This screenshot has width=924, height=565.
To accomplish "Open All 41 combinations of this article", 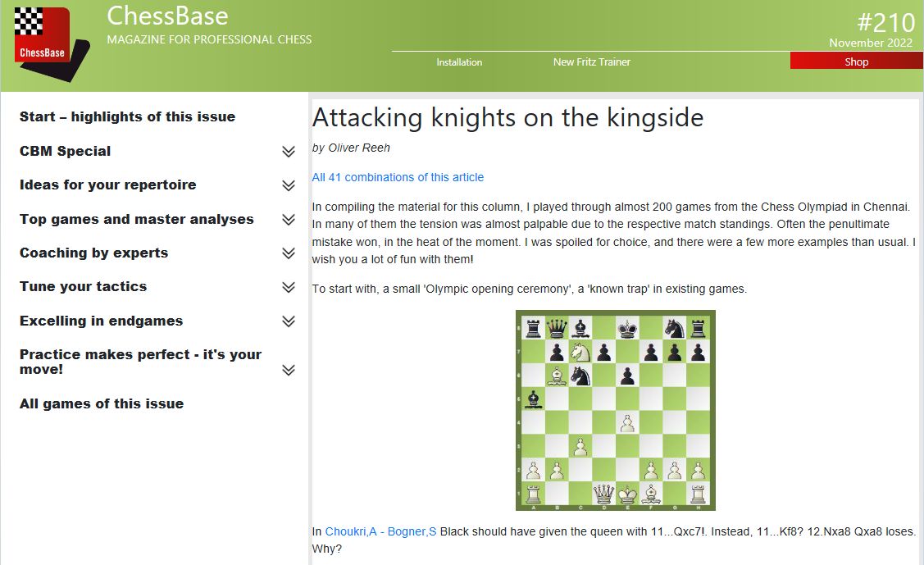I will pos(398,177).
